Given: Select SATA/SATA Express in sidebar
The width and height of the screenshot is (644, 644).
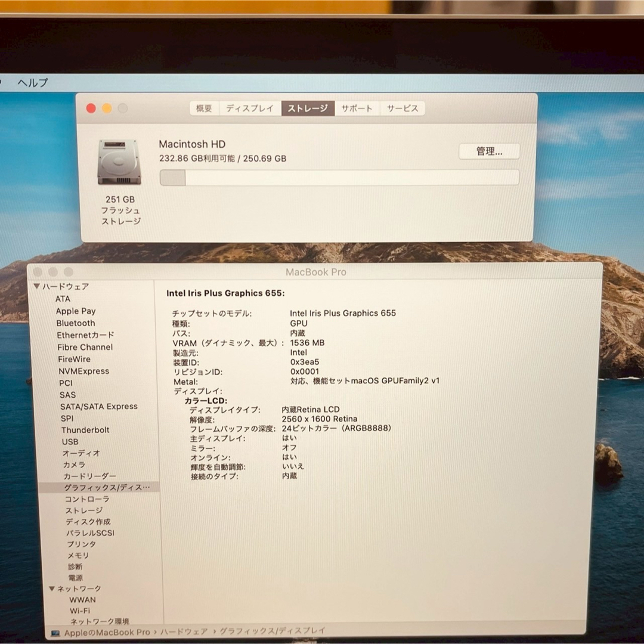Looking at the screenshot, I should [99, 406].
